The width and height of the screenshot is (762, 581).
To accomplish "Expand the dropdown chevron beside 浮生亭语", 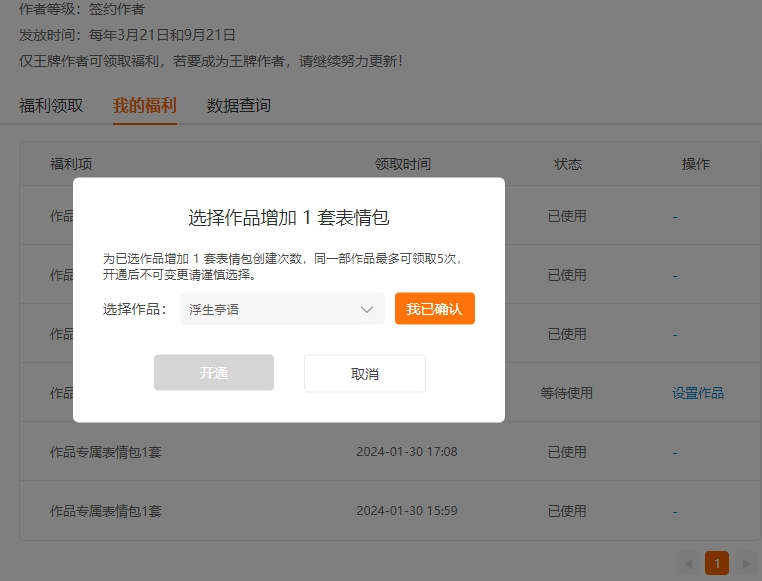I will coord(367,310).
